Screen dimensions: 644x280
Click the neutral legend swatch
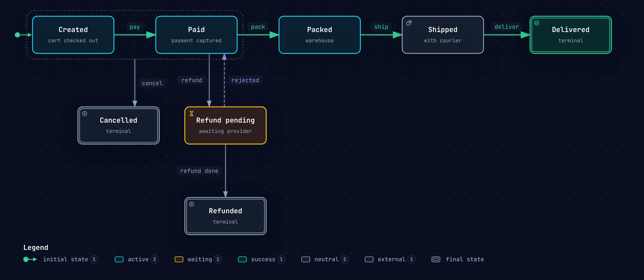(x=306, y=259)
